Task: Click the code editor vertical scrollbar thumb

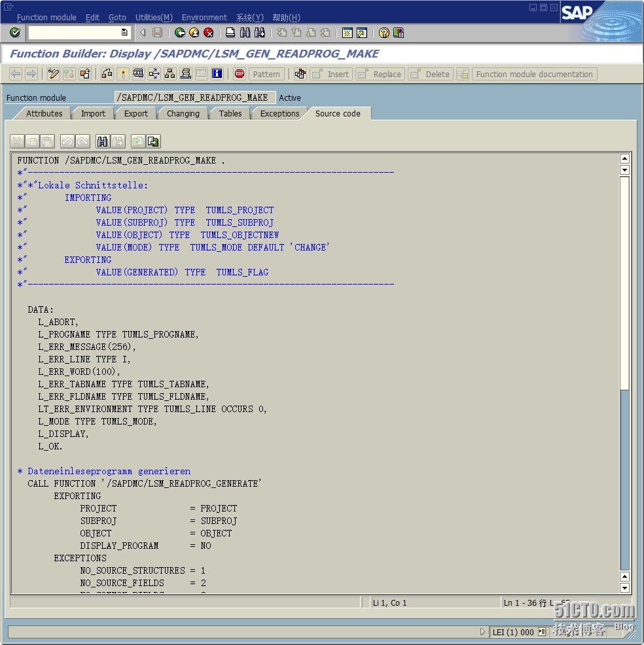Action: pos(624,283)
